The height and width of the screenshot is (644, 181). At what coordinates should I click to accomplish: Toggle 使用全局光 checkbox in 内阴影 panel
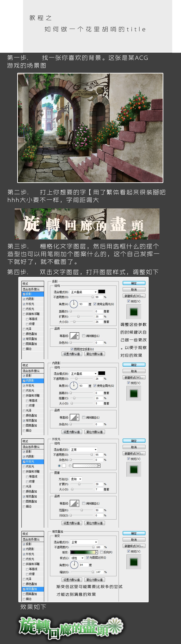[95, 386]
